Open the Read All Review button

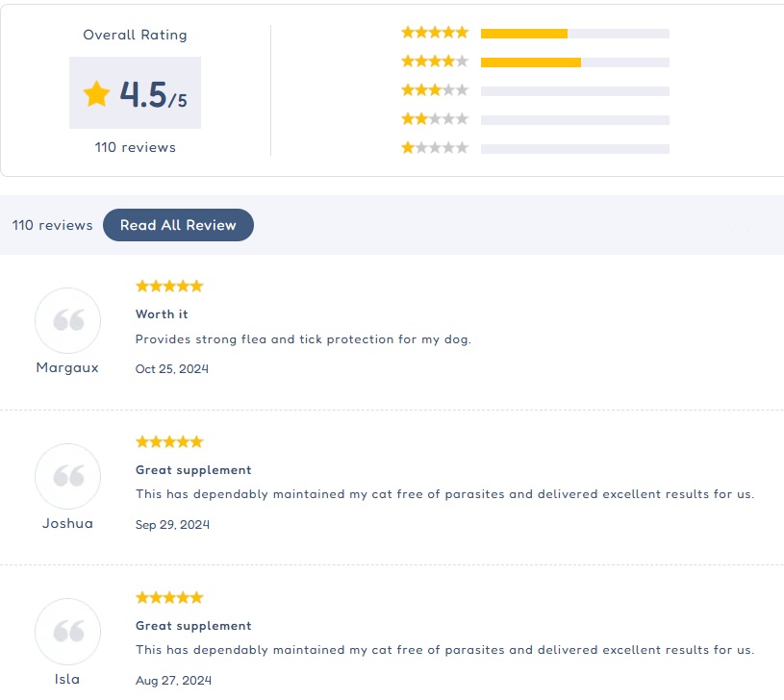[179, 225]
